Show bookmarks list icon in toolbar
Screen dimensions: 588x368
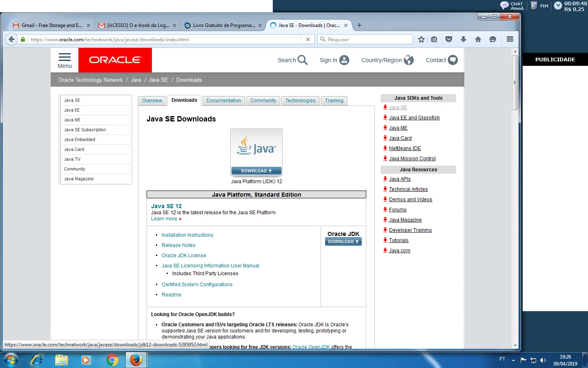434,39
